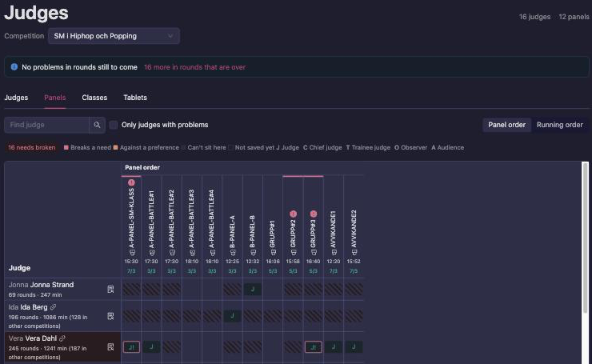Click the 15:30 time under A-PANEL-SM-KLASS
The height and width of the screenshot is (364, 592).
click(131, 262)
